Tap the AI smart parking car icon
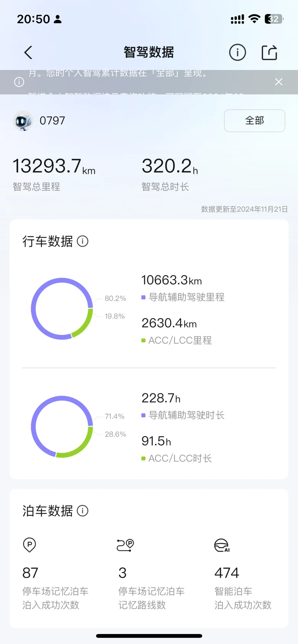298x644 pixels. (x=222, y=545)
